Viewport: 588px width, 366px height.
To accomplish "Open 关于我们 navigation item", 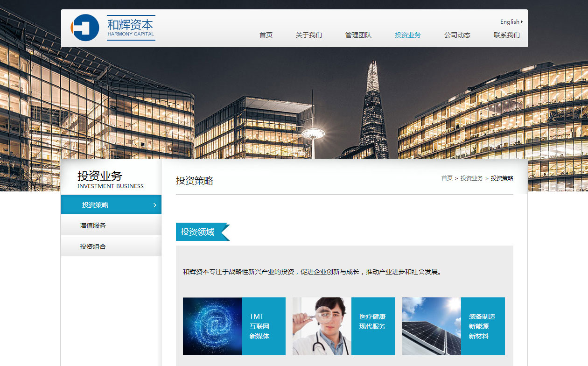I will (x=309, y=35).
